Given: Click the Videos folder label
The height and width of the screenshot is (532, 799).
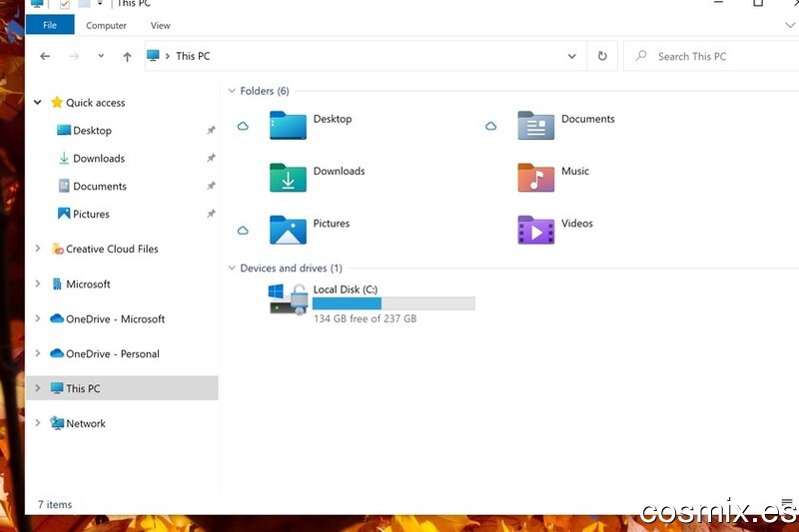Looking at the screenshot, I should [577, 223].
